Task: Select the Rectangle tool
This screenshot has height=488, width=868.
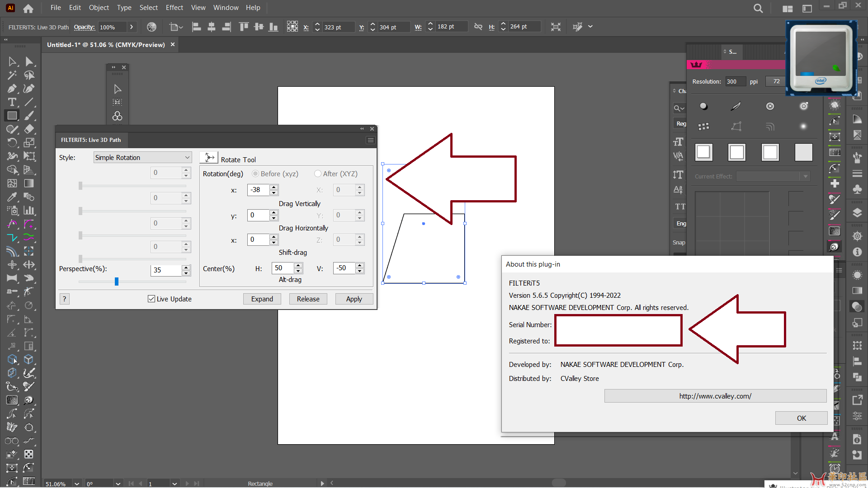Action: point(12,116)
